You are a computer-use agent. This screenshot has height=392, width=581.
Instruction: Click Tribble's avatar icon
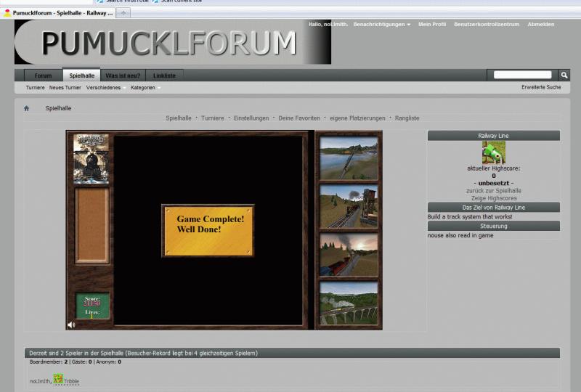pyautogui.click(x=58, y=379)
